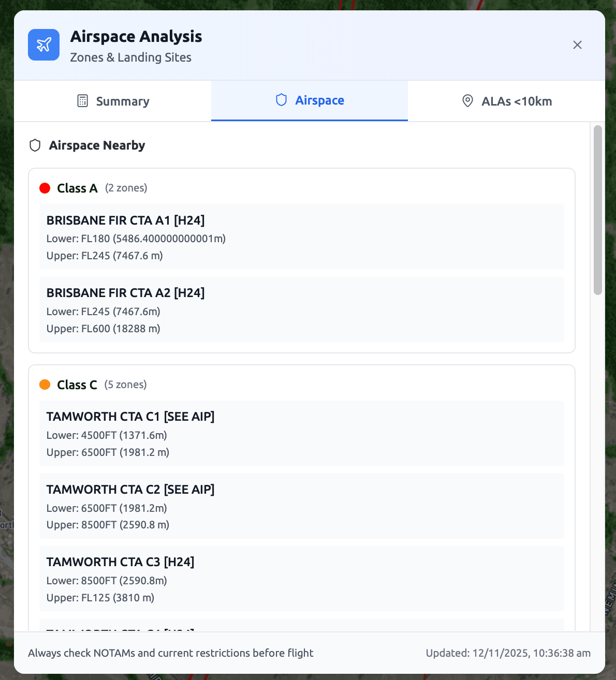The width and height of the screenshot is (616, 680).
Task: Click the red Class A status dot
Action: pos(45,188)
